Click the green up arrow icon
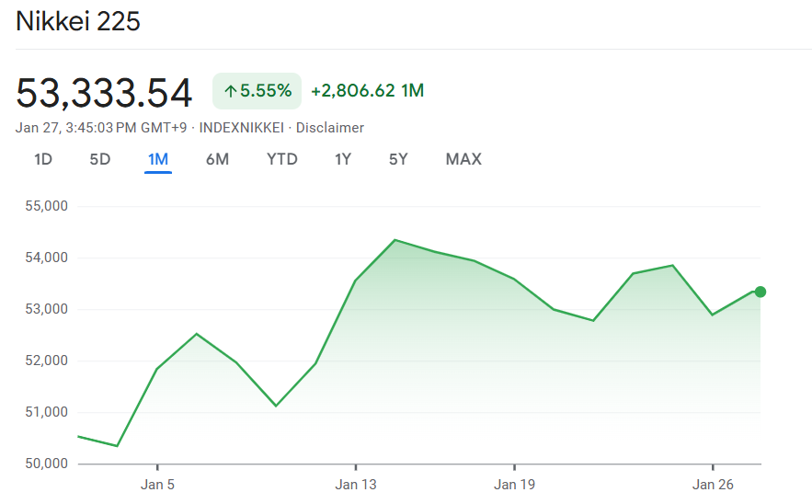The image size is (812, 504). pyautogui.click(x=230, y=91)
